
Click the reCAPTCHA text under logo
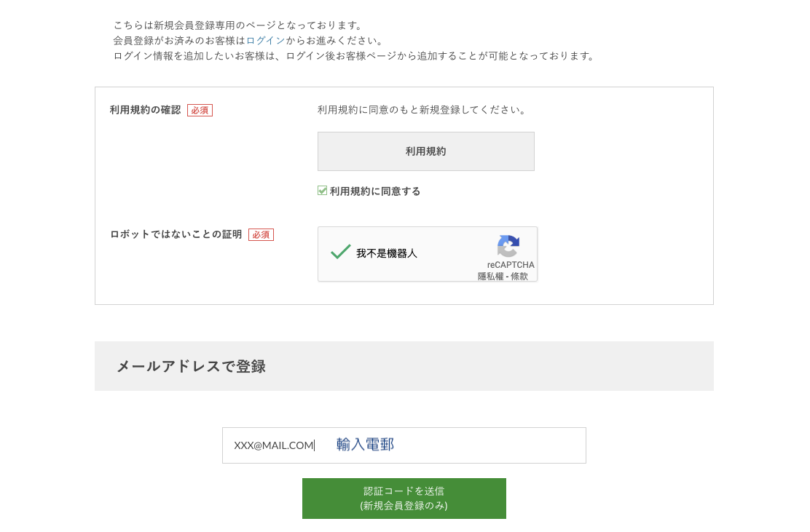(x=511, y=265)
